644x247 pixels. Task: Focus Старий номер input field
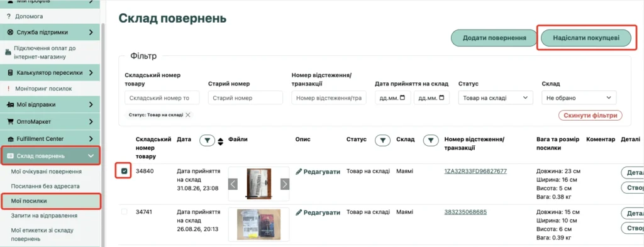(x=246, y=98)
